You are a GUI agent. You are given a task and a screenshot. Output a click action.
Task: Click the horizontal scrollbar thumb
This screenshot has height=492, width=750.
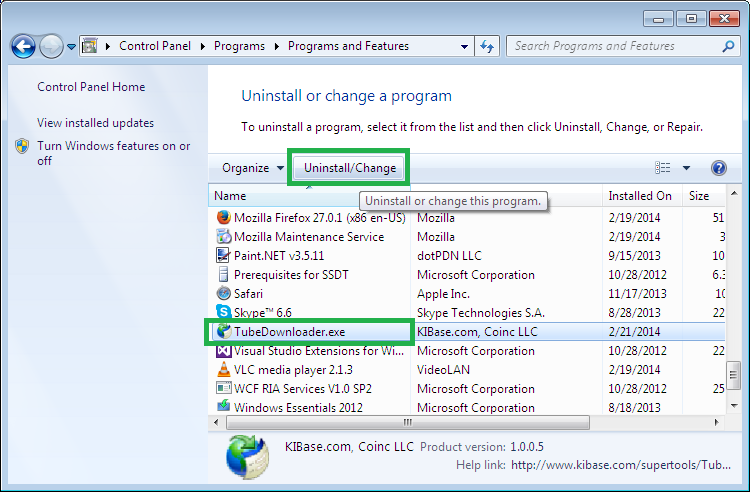pyautogui.click(x=408, y=422)
